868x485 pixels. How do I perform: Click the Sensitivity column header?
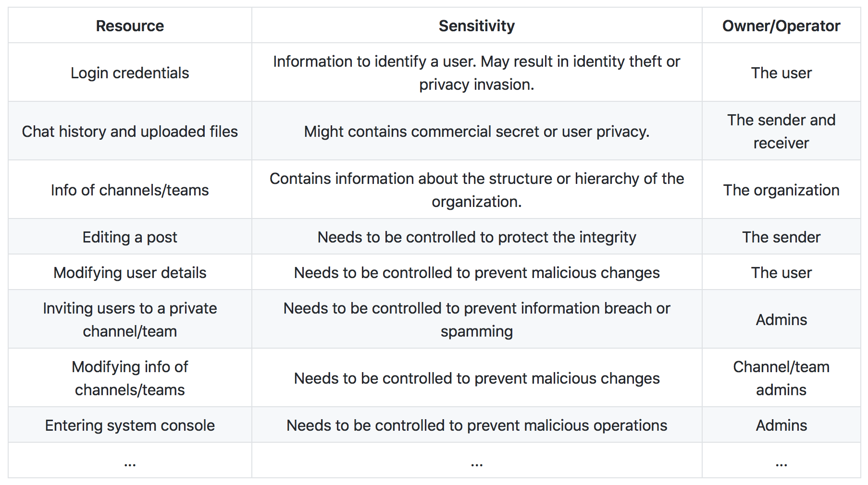point(476,26)
